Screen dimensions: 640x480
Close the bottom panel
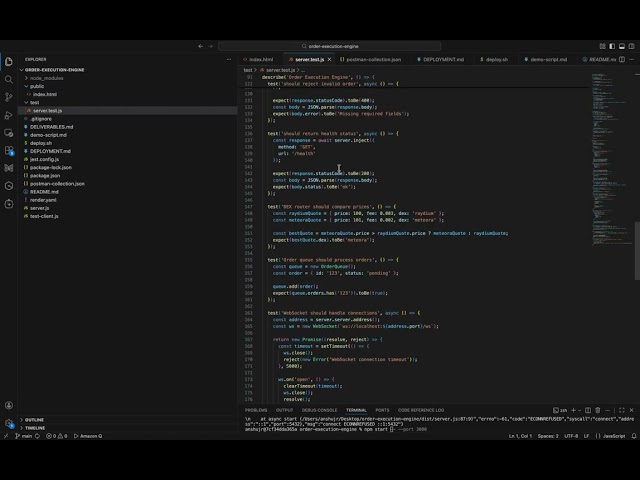coord(631,410)
